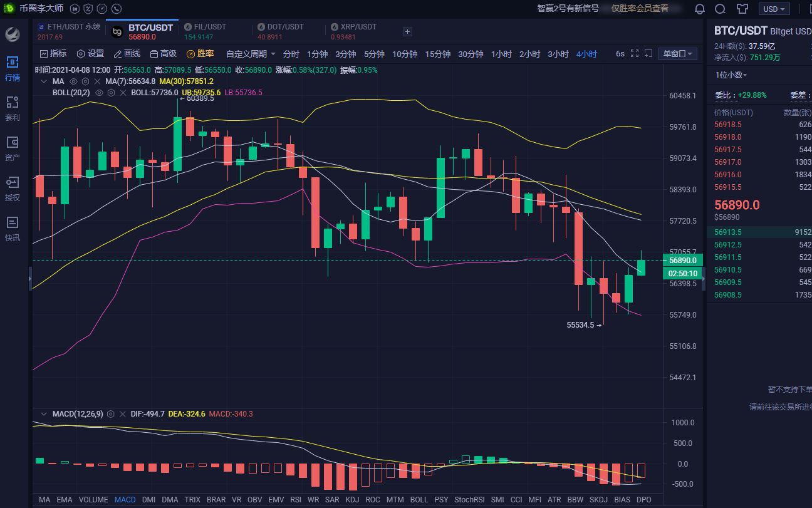
Task: Click the fullscreen chart icon
Action: point(635,54)
